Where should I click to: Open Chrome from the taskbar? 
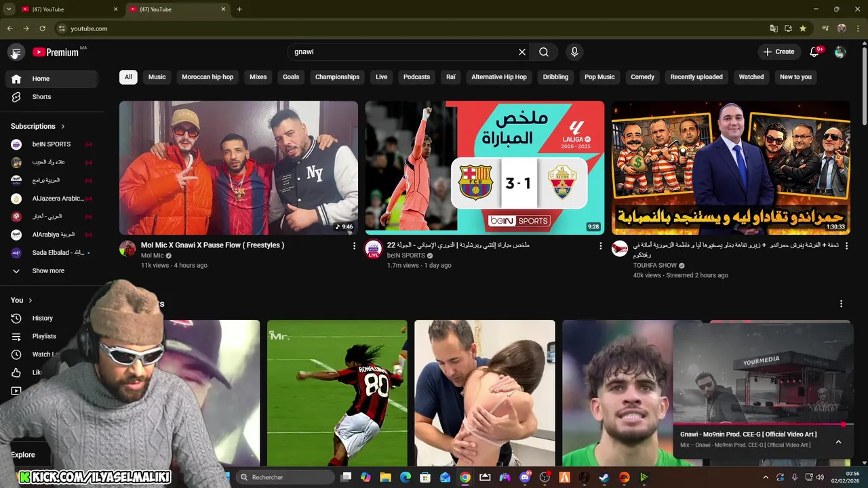click(465, 477)
